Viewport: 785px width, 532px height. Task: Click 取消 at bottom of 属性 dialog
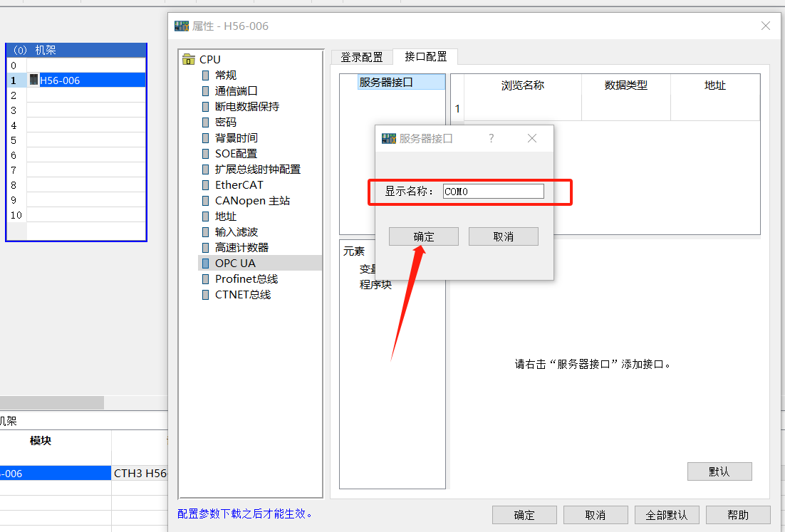(596, 515)
